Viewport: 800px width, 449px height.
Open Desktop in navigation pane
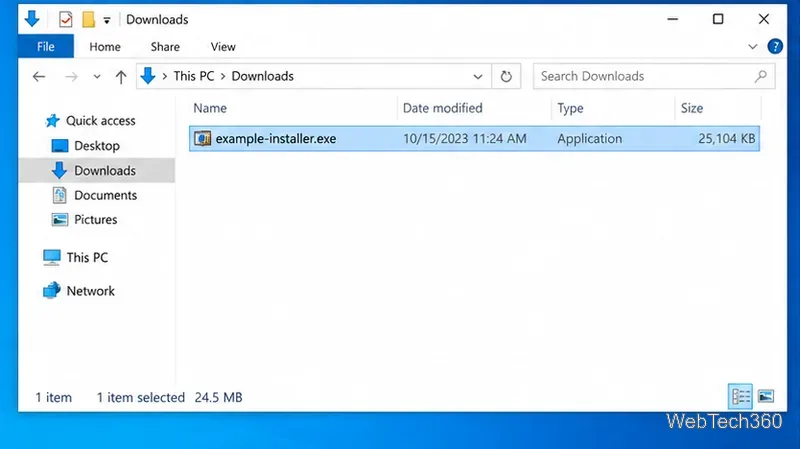[97, 146]
